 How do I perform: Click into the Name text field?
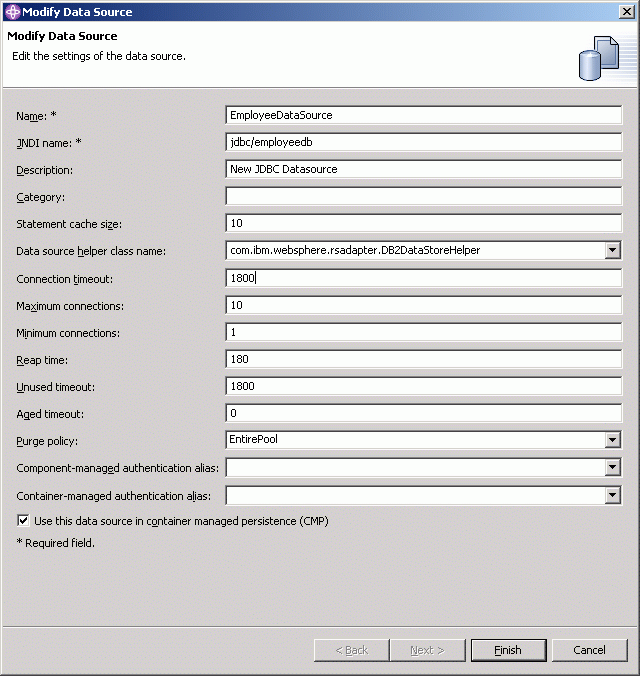[424, 115]
